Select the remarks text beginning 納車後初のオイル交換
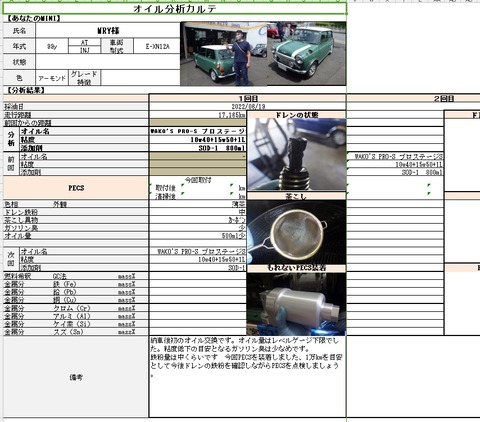Screen dimensions: 480x422 pos(247,357)
